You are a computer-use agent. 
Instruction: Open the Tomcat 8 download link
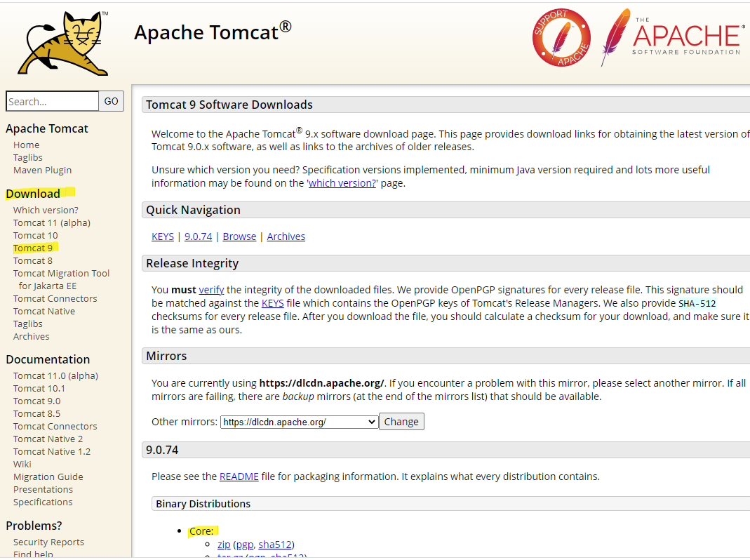pyautogui.click(x=33, y=260)
